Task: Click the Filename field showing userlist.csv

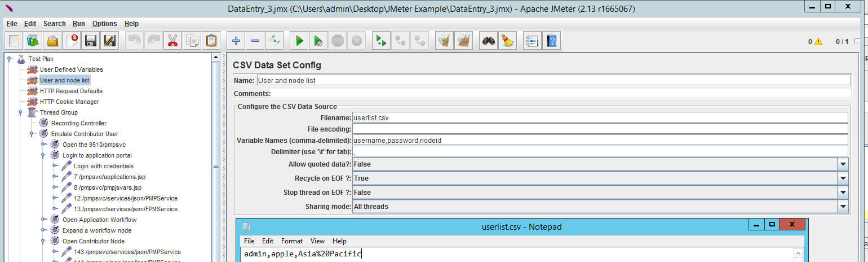Action: coord(600,117)
